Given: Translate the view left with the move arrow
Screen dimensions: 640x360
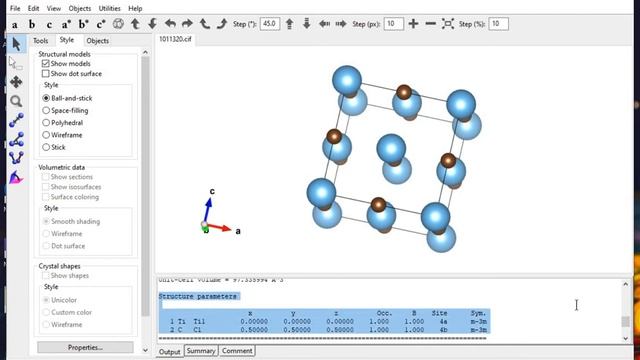Looking at the screenshot, I should [324, 24].
